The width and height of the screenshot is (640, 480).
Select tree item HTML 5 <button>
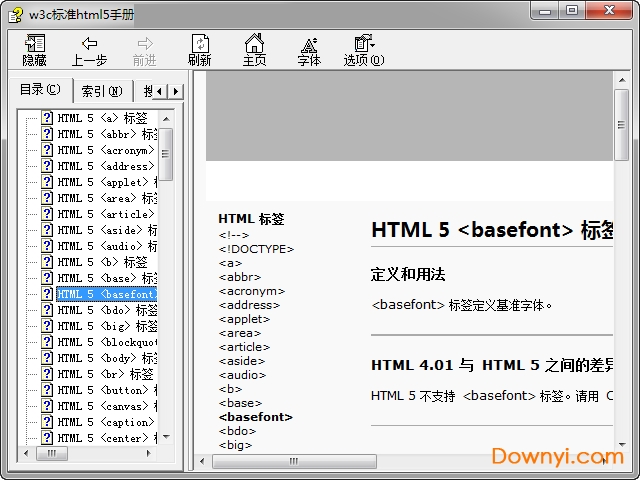(107, 390)
